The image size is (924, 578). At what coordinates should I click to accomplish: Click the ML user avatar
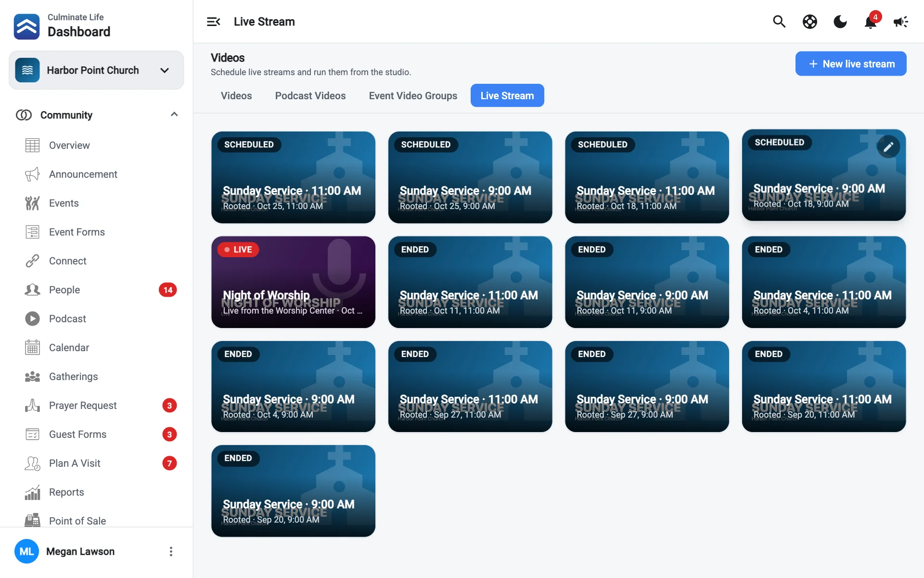coord(26,552)
